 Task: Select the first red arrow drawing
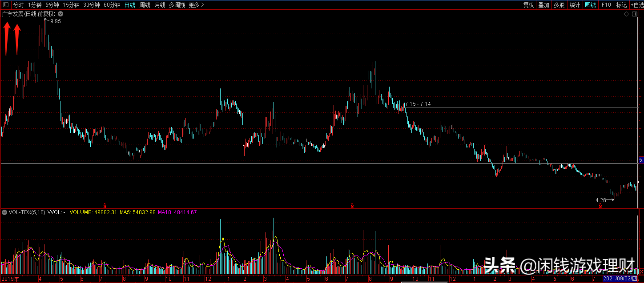click(x=6, y=39)
